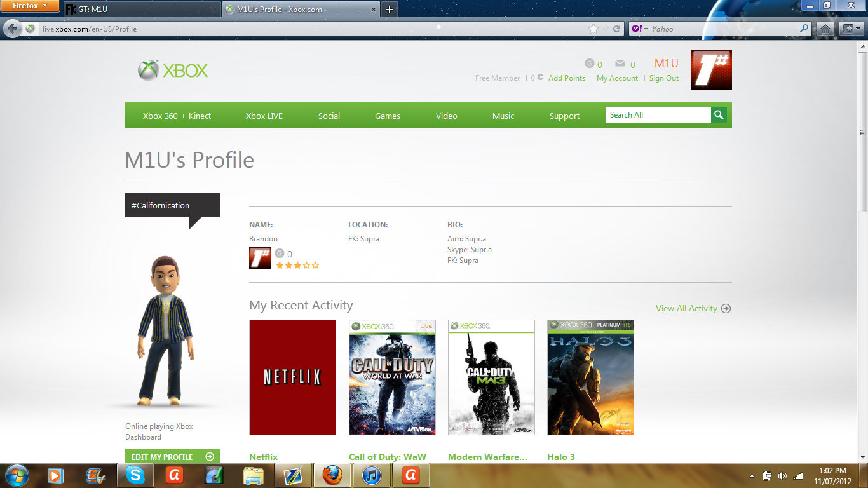Go to My Account
868x488 pixels.
click(617, 78)
